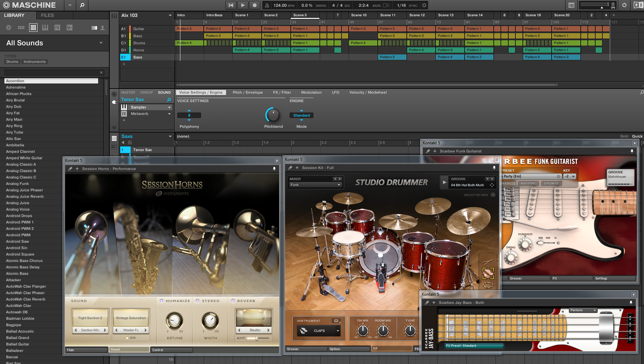This screenshot has height=364, width=644.
Task: Expand the All Sounds product dropdown
Action: click(x=101, y=43)
